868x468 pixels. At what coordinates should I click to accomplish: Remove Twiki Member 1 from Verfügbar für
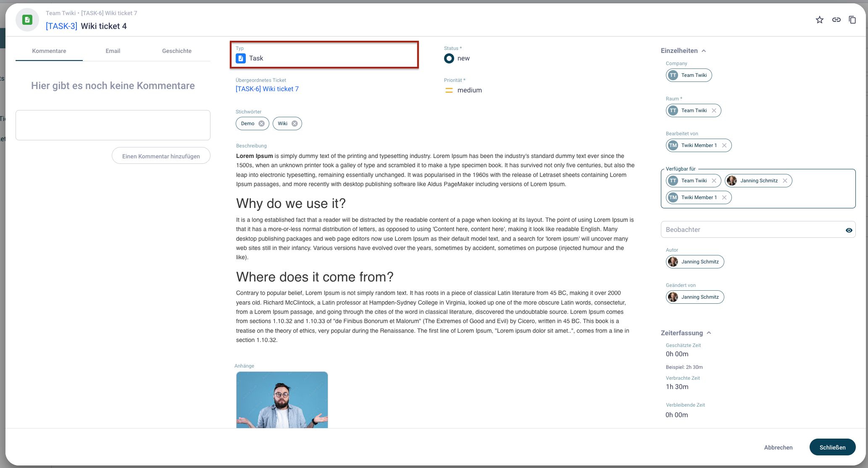pyautogui.click(x=724, y=197)
